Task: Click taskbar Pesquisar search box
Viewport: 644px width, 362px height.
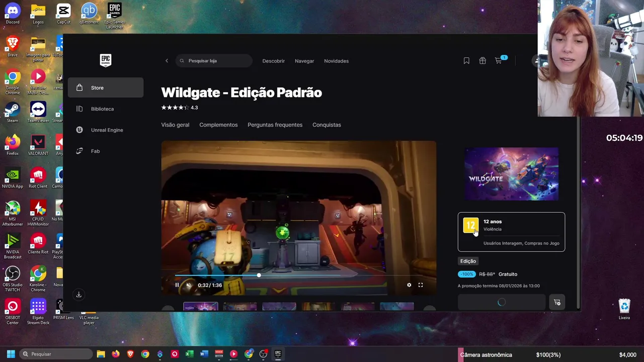Action: pos(56,354)
